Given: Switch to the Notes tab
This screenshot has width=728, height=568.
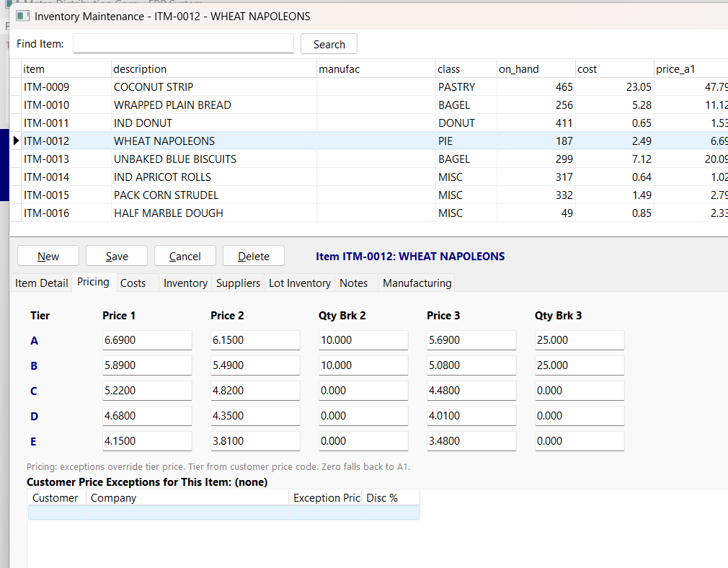Looking at the screenshot, I should 354,283.
